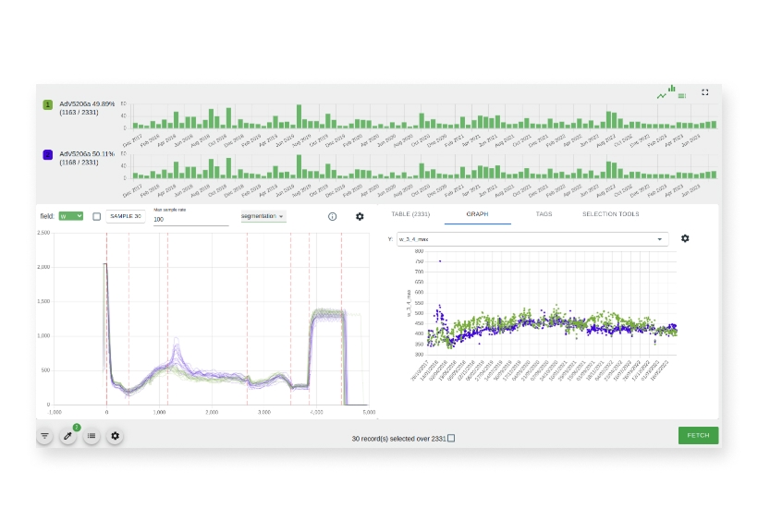Viewport: 758px width, 532px height.
Task: Open the Selection Tools tab
Action: click(610, 213)
